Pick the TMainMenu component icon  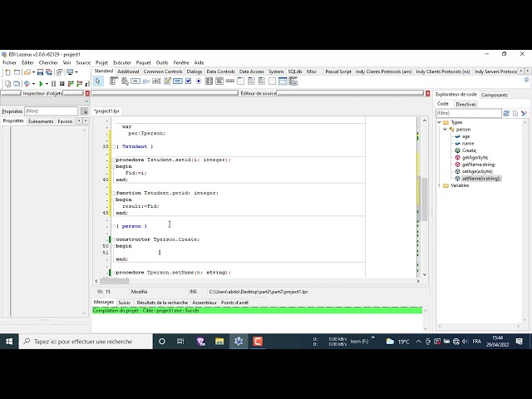(114, 81)
